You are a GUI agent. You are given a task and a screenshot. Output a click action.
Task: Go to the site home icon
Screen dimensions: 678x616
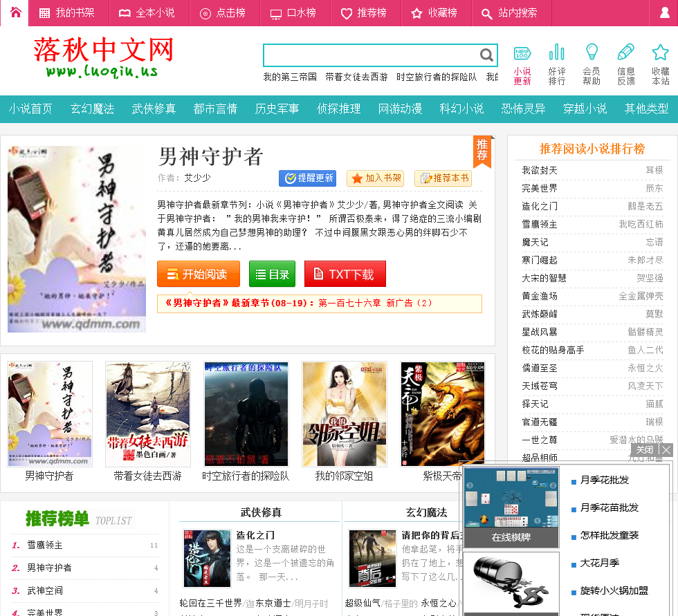tap(15, 12)
